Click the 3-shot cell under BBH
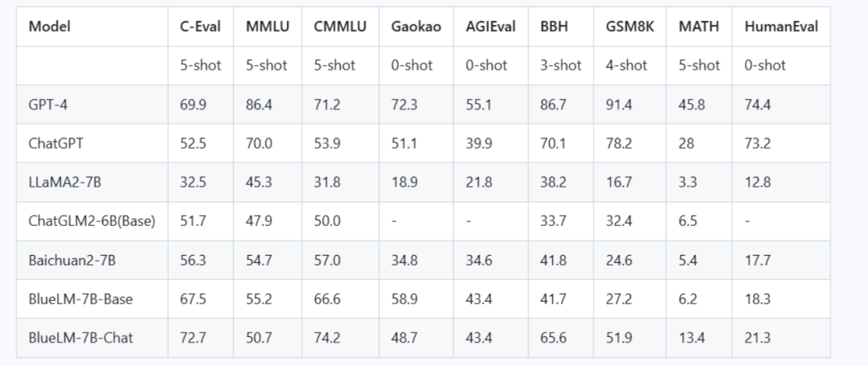Viewport: 868px width, 366px height. 560,65
